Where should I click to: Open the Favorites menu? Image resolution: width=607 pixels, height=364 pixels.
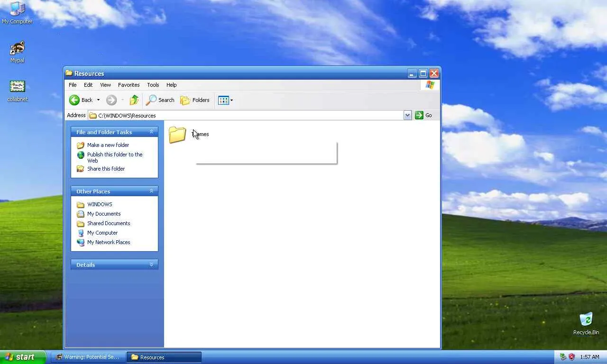click(129, 85)
